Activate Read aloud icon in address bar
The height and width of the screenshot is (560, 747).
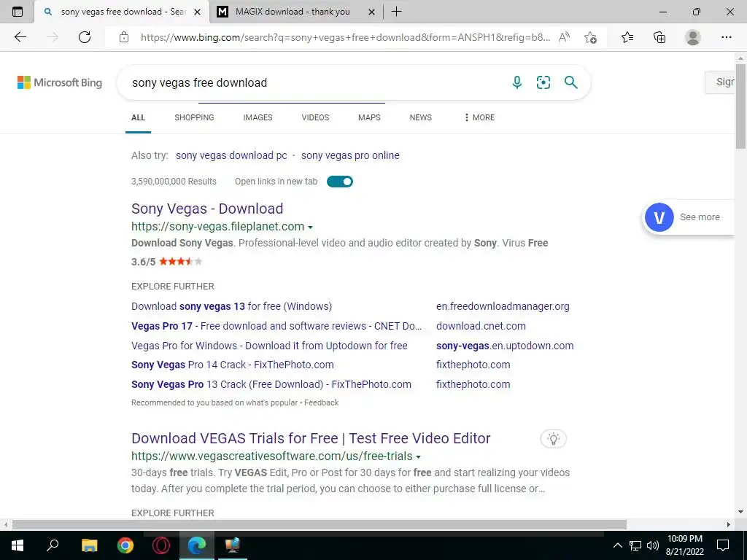coord(564,37)
